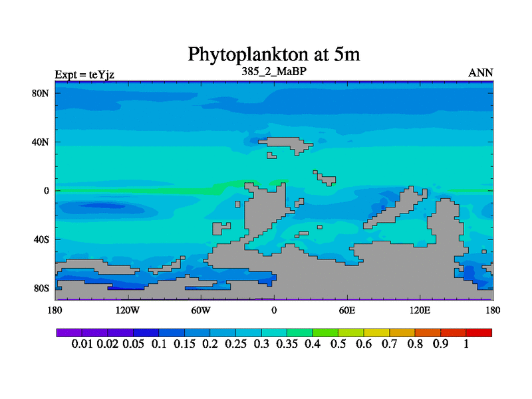532x399 pixels.
Task: Click the small gray landmass near 40N
Action: point(287,143)
